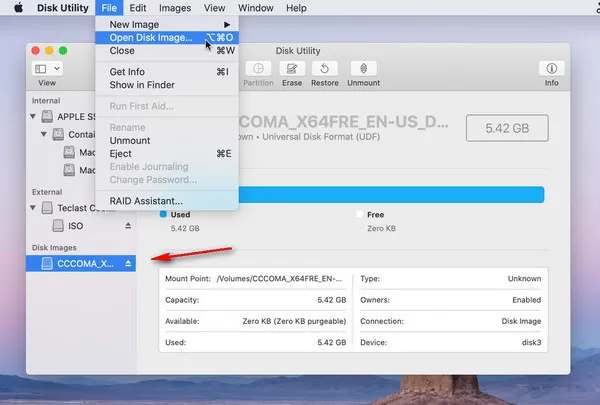Open the Images menu
600x405 pixels.
(x=175, y=8)
